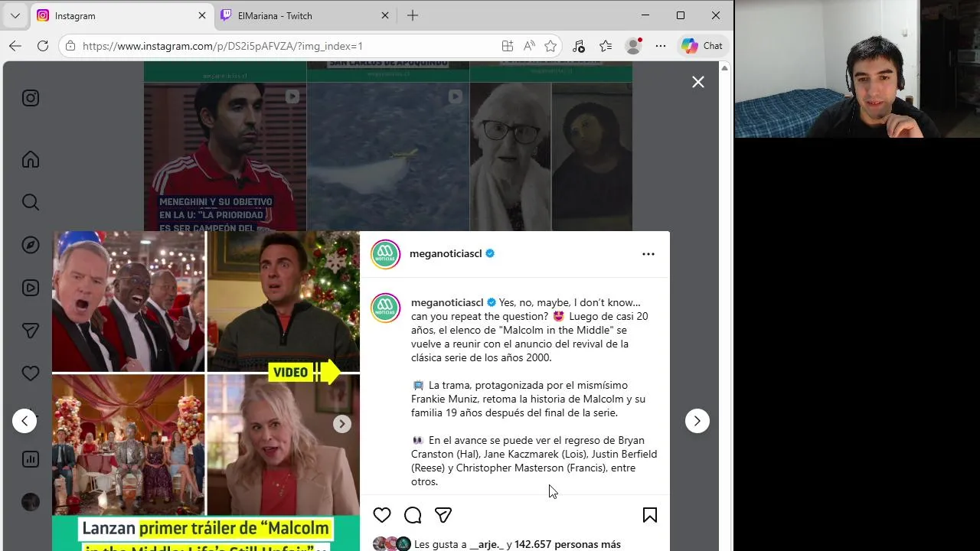980x551 pixels.
Task: Open the Reels icon in sidebar
Action: tap(31, 288)
